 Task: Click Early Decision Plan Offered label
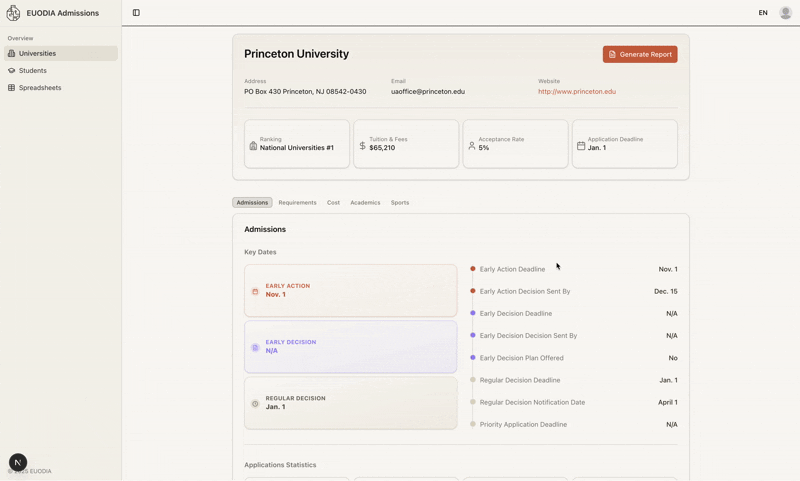tap(521, 358)
